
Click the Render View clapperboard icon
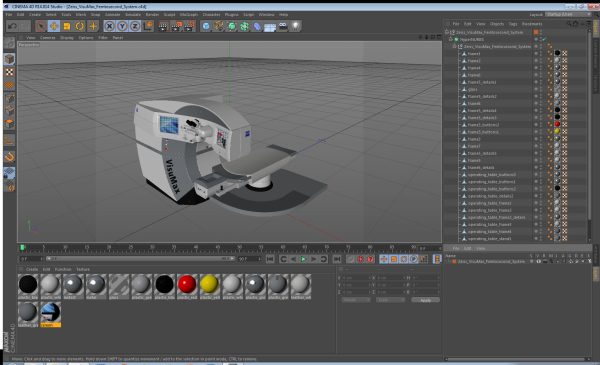(163, 26)
